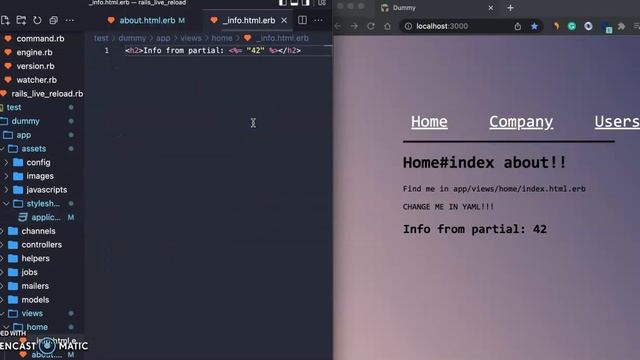Image resolution: width=640 pixels, height=360 pixels.
Task: Open explorer more actions ellipsis
Action: tap(70, 20)
